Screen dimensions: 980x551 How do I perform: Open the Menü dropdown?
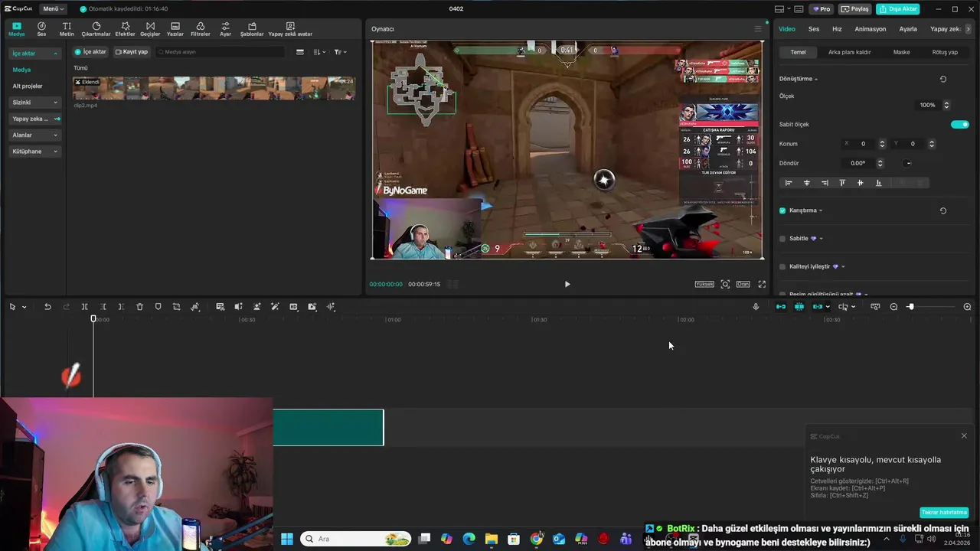(54, 9)
